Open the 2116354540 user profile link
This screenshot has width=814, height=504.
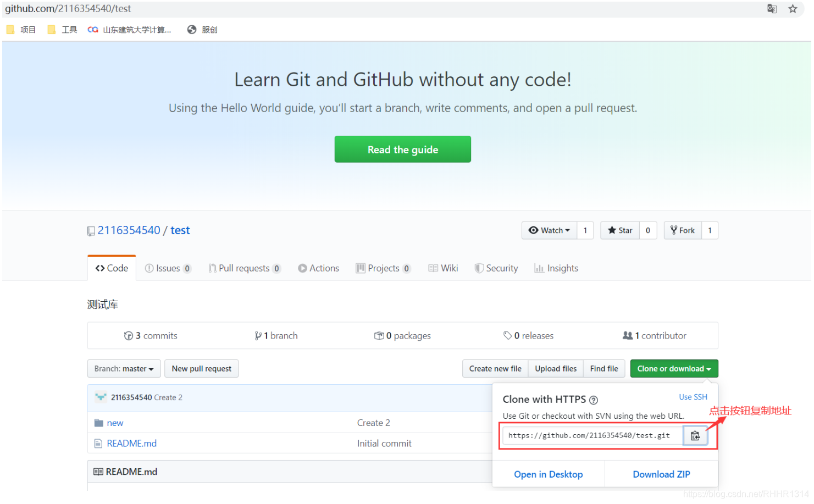[129, 230]
